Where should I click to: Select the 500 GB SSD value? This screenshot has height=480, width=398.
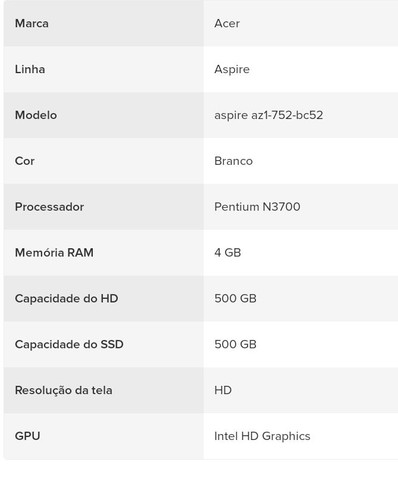(x=235, y=344)
